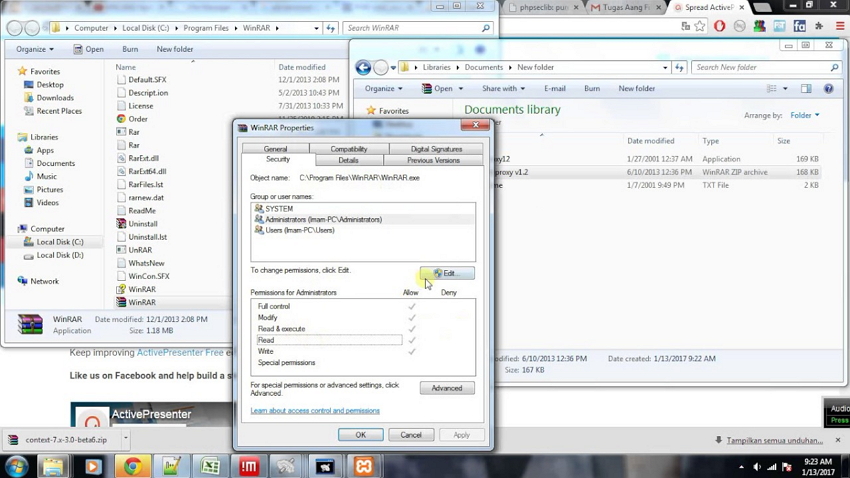Toggle the preview pane icon

(806, 88)
